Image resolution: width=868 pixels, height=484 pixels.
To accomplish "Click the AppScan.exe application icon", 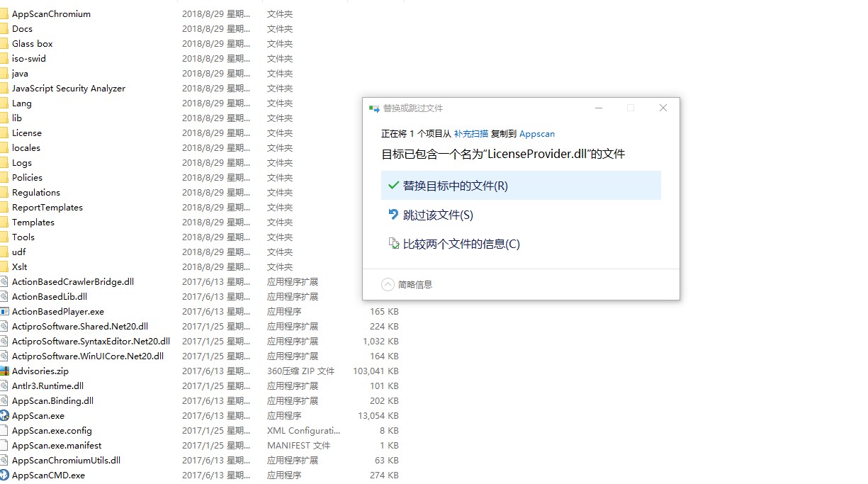I will click(x=4, y=415).
